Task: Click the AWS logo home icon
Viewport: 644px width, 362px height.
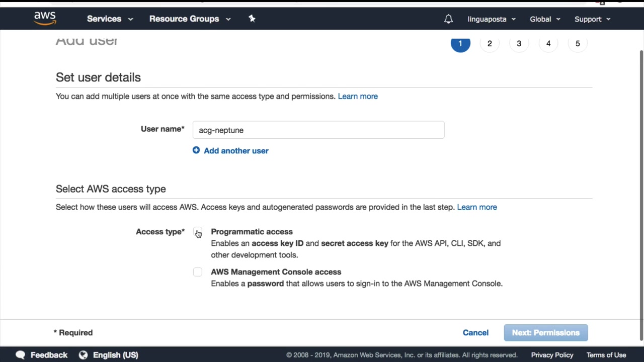Action: 45,19
